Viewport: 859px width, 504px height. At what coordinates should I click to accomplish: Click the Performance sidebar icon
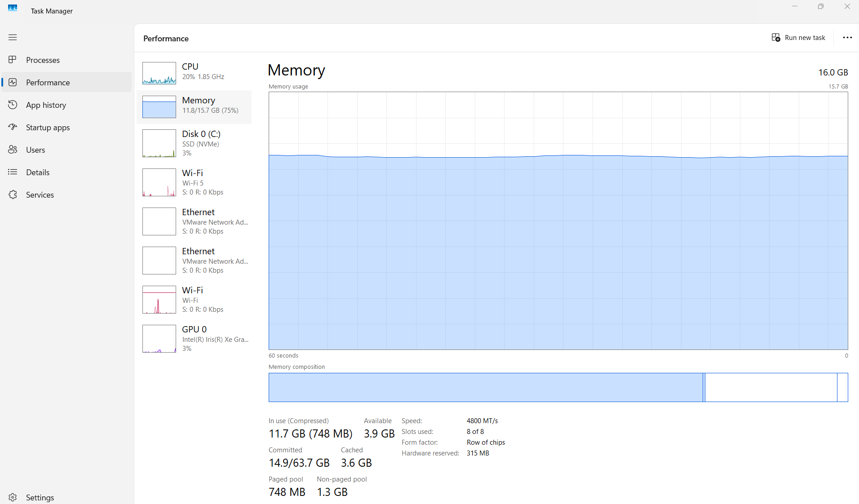(x=13, y=82)
